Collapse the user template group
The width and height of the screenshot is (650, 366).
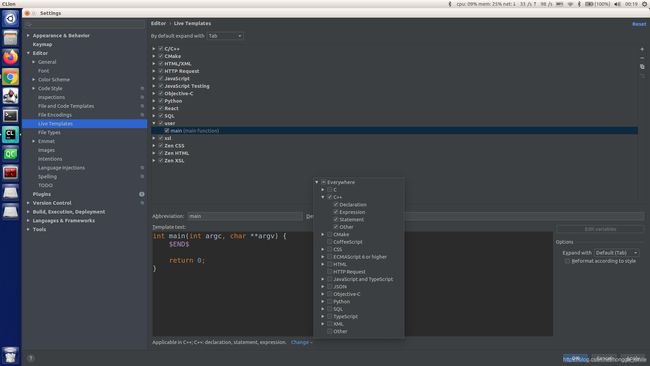[x=154, y=123]
